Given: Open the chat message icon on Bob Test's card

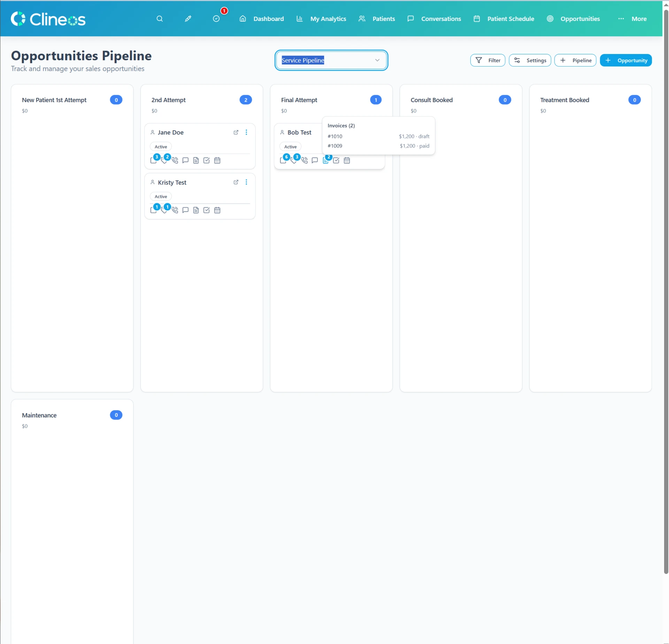Looking at the screenshot, I should tap(315, 161).
